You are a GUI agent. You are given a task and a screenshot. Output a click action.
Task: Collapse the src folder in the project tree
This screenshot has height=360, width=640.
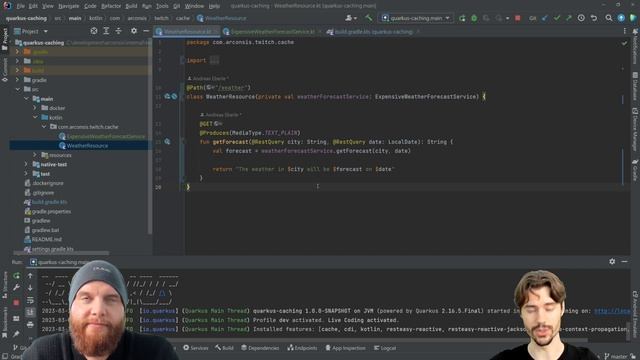tap(17, 89)
